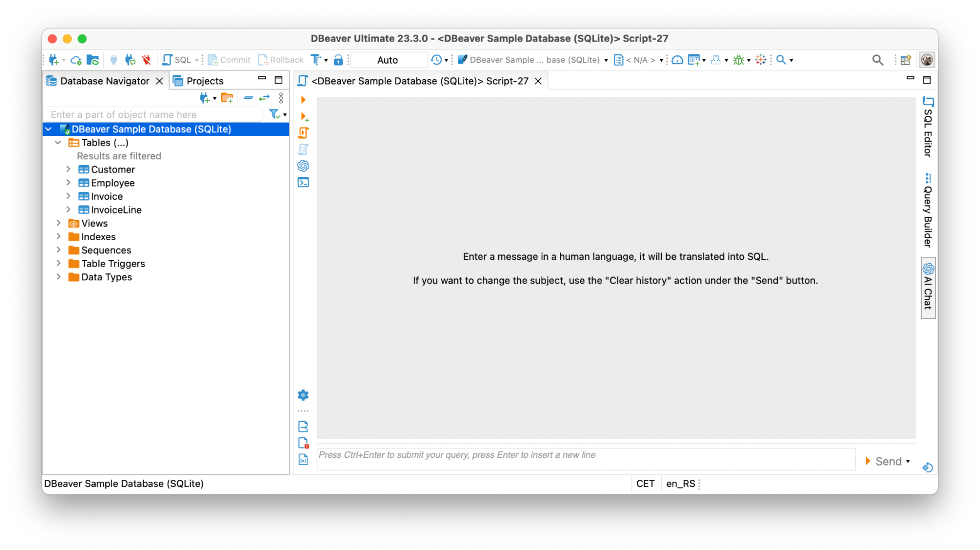
Task: Expand the Customer table node
Action: click(69, 169)
